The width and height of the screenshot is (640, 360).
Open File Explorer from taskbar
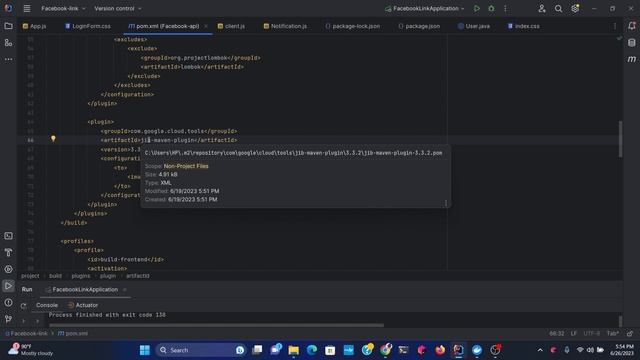tap(293, 350)
